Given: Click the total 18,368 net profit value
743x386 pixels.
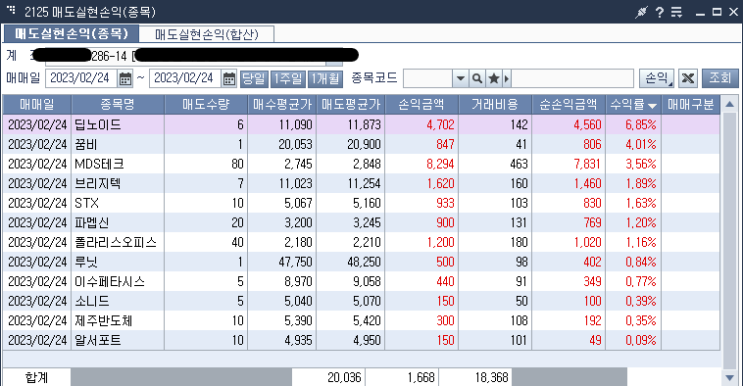Looking at the screenshot, I should click(x=491, y=377).
